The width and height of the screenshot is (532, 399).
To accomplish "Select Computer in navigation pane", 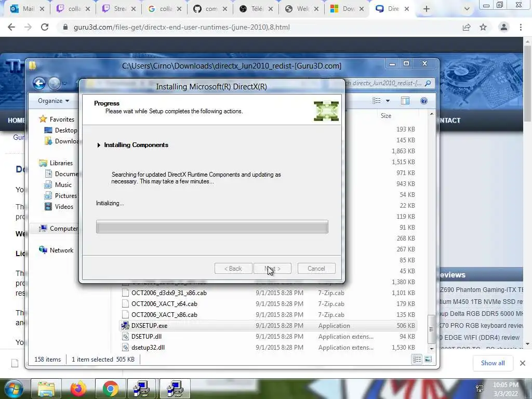I will pos(58,229).
